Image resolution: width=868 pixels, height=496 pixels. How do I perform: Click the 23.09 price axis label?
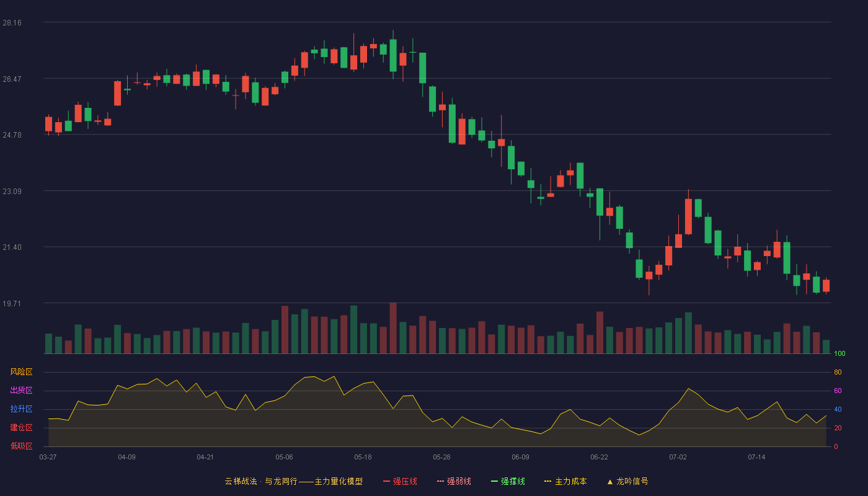[x=12, y=192]
